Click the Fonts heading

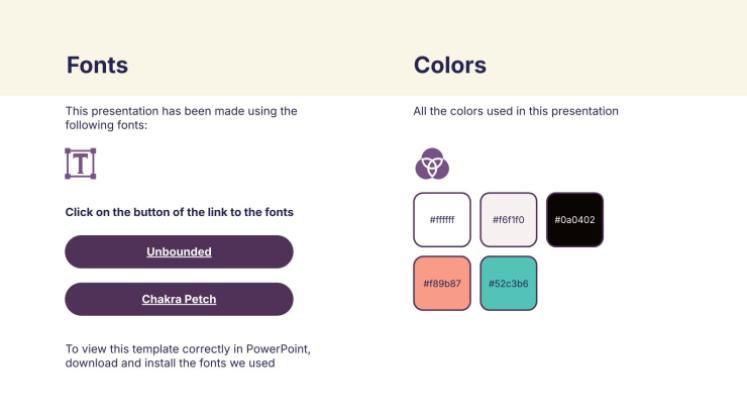(97, 65)
